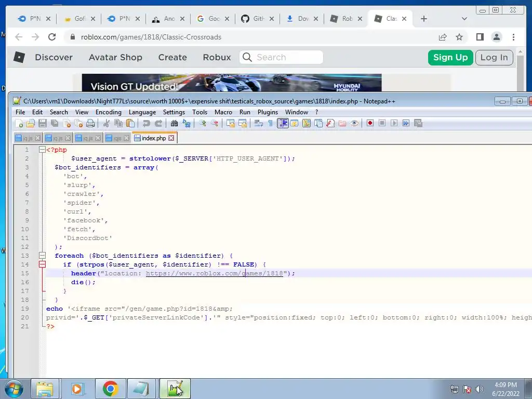The height and width of the screenshot is (399, 532).
Task: Open the Document List panel icon
Action: (318, 124)
